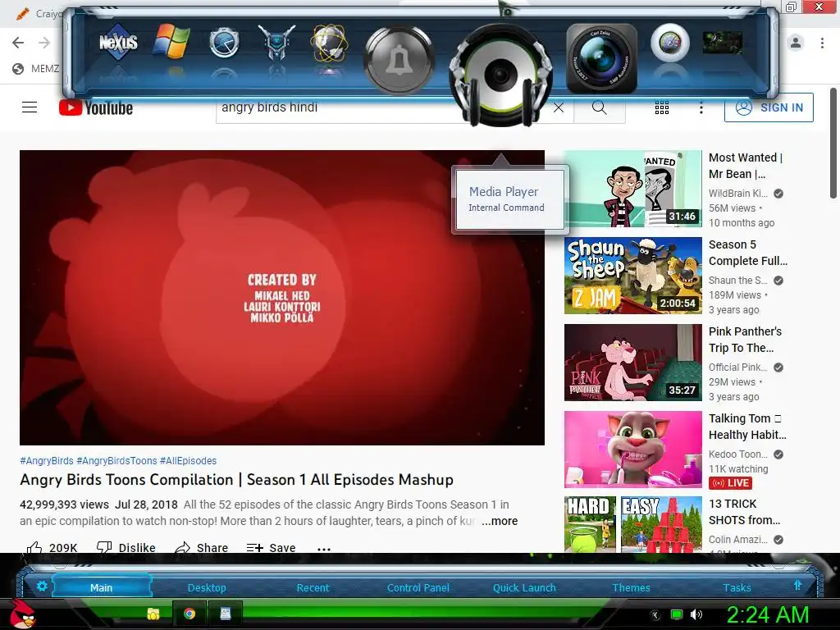Open Chrome's three-dot customize menu
This screenshot has width=840, height=630.
point(822,43)
